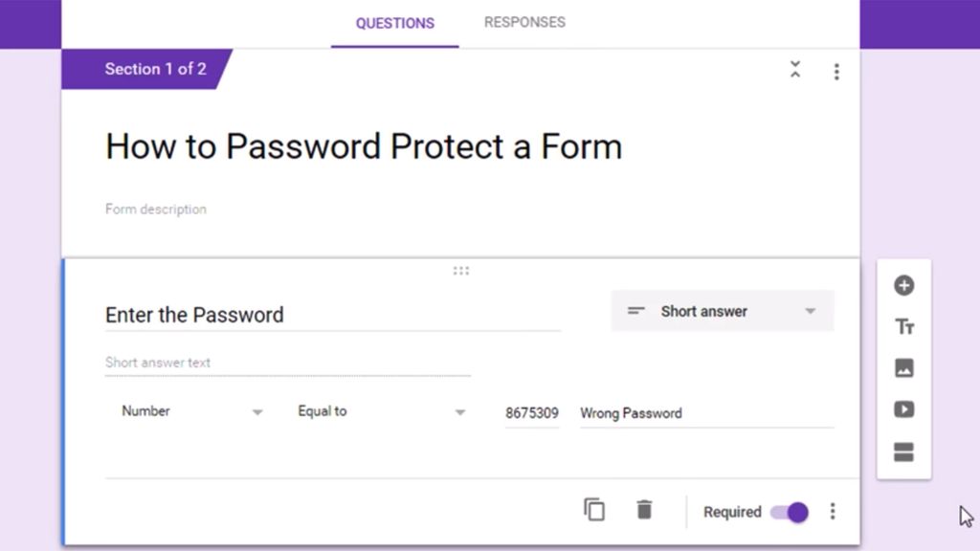This screenshot has width=980, height=551.
Task: Toggle the Required switch off
Action: pos(787,513)
